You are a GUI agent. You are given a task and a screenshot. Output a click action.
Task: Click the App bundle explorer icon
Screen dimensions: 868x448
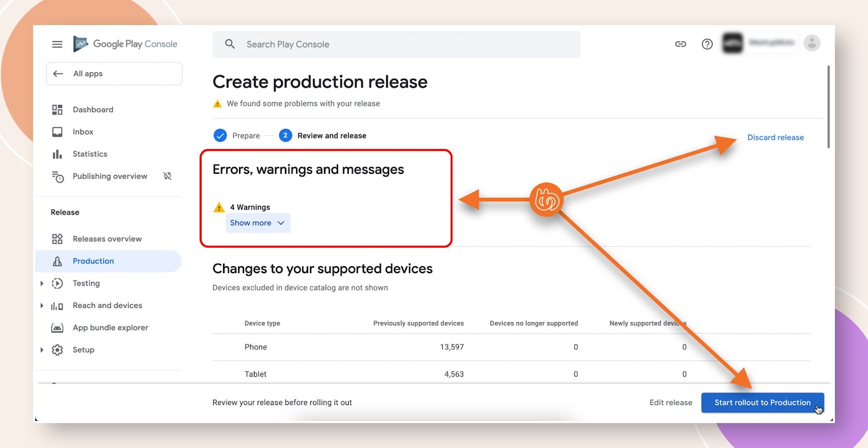click(57, 328)
